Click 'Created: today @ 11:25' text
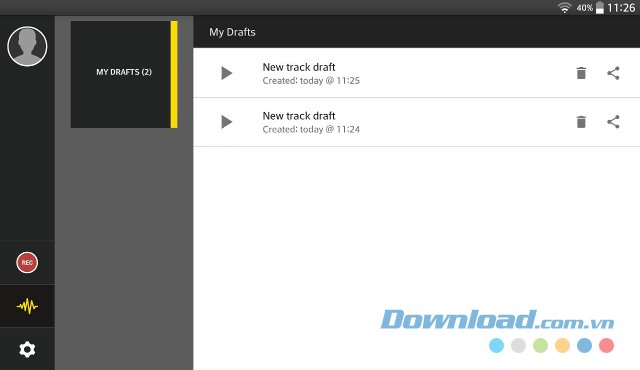Screen dimensions: 640x370 311,81
